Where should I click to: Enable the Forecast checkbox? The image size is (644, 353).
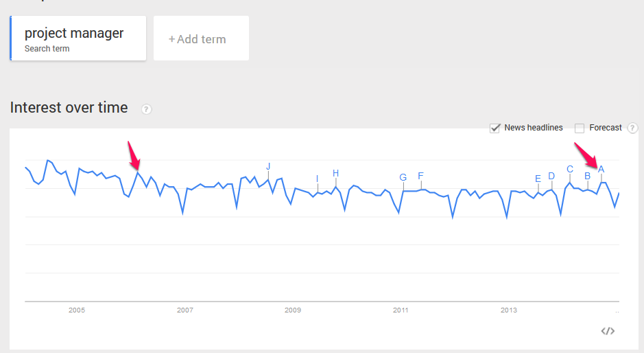coord(580,128)
